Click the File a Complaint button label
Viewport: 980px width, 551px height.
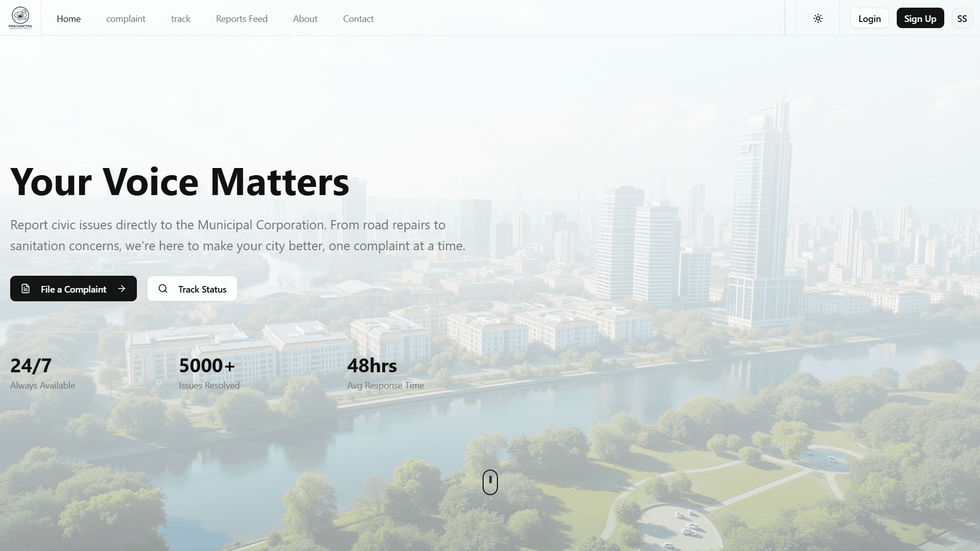(74, 289)
